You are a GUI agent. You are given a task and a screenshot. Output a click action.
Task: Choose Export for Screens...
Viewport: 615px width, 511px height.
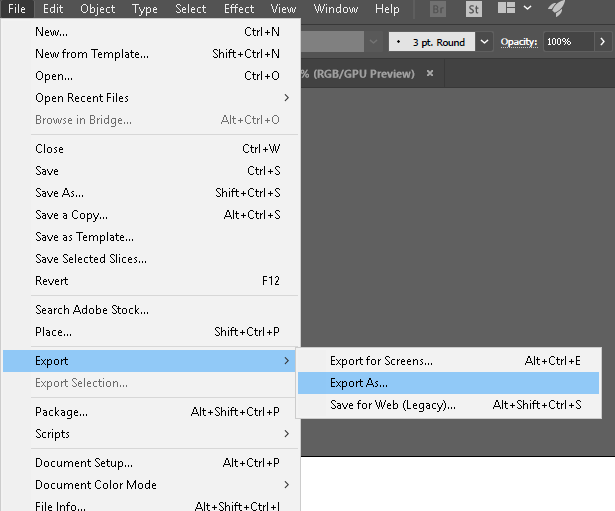[448, 361]
